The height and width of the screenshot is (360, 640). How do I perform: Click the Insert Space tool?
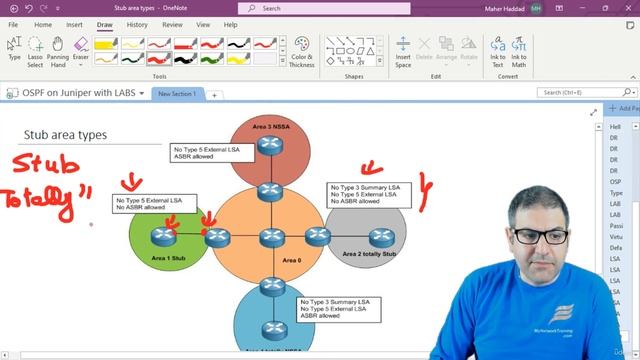click(x=403, y=52)
